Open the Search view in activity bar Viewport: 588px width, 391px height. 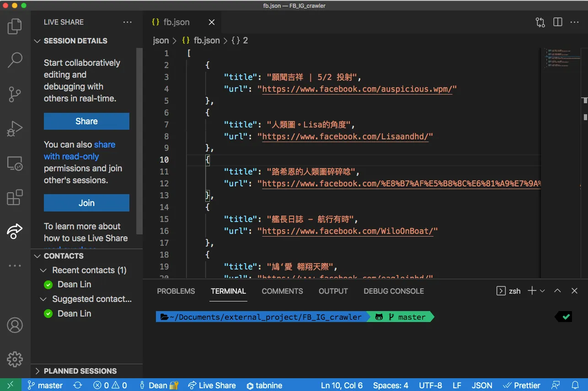coord(15,59)
